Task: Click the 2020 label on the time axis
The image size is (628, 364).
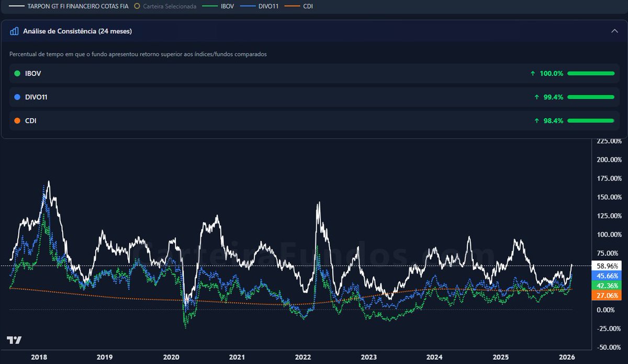Action: (171, 357)
